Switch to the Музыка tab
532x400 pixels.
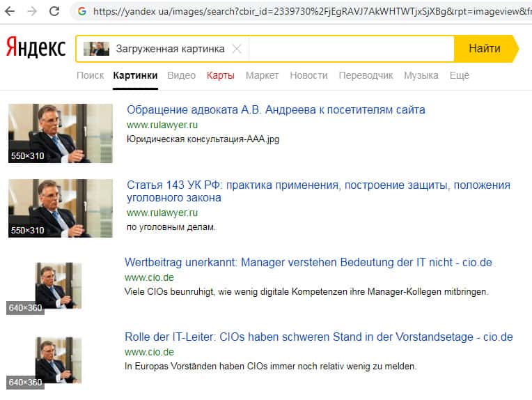(x=421, y=75)
